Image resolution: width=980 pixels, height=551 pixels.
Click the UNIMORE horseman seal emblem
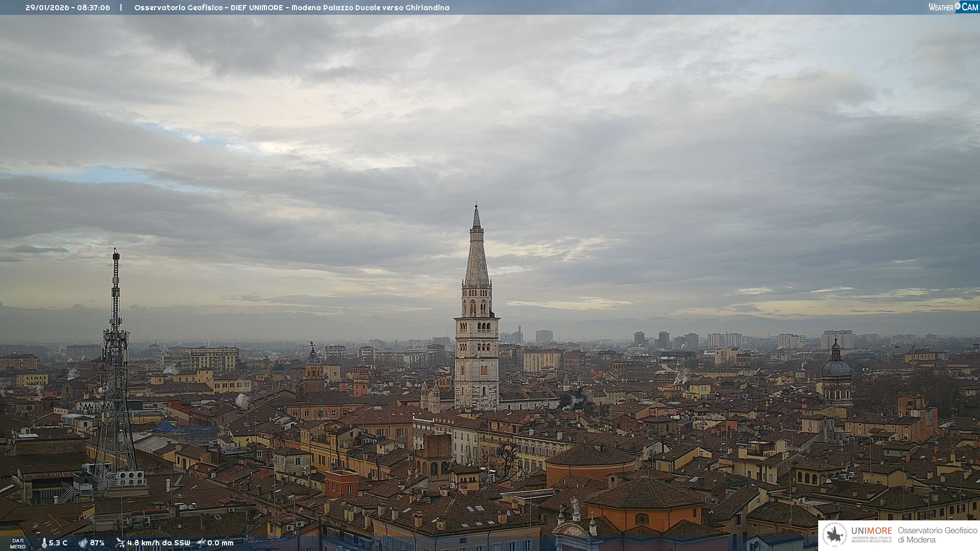pyautogui.click(x=835, y=535)
